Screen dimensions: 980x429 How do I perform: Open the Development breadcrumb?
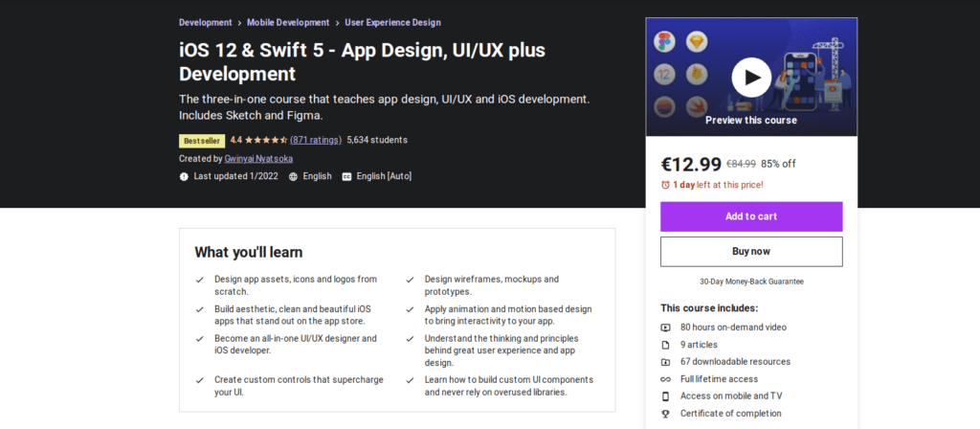coord(205,23)
